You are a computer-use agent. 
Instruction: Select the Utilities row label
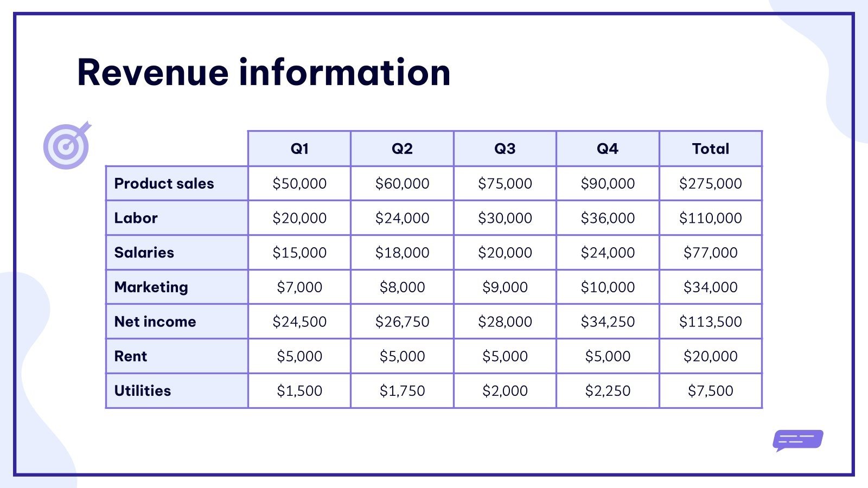[143, 391]
